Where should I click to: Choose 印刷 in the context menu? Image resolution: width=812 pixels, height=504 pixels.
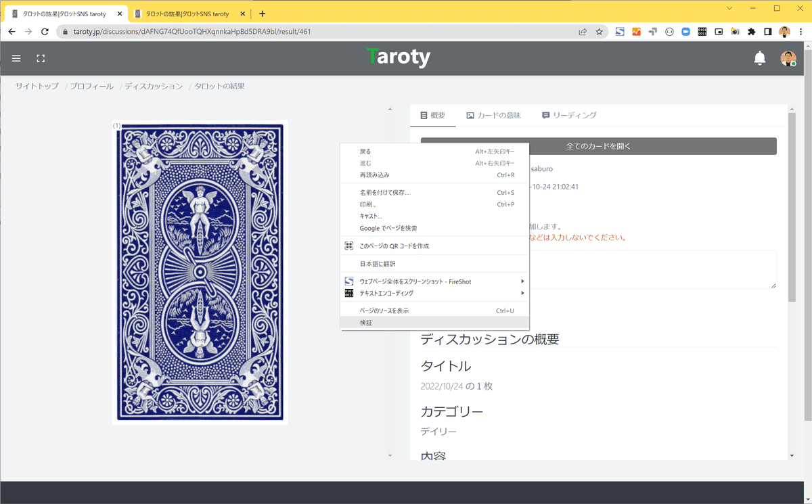434,204
